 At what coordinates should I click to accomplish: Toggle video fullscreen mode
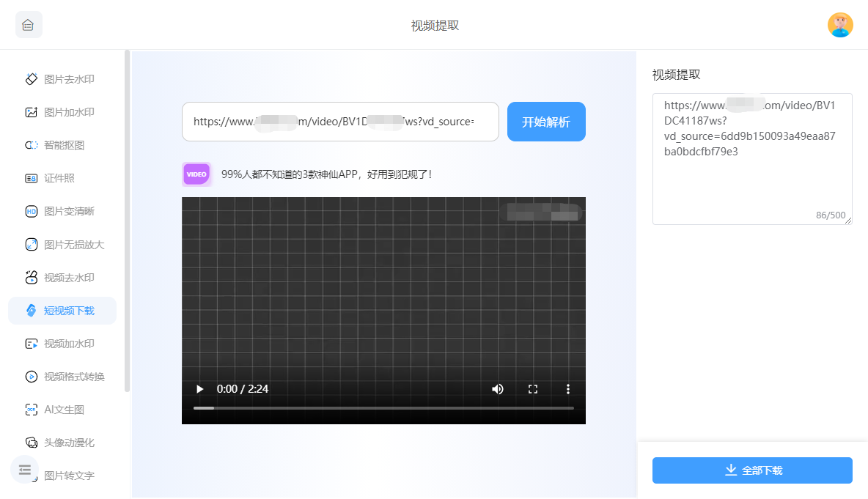click(533, 389)
